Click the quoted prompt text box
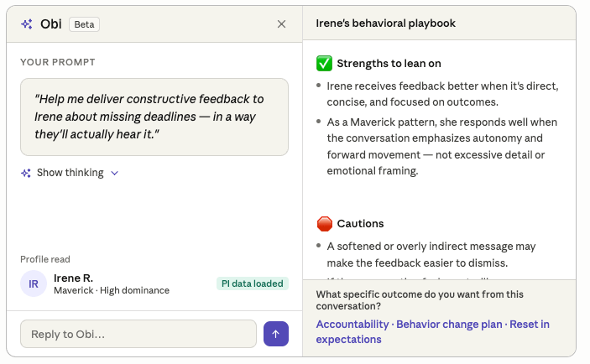This screenshot has width=590, height=364. pos(154,117)
